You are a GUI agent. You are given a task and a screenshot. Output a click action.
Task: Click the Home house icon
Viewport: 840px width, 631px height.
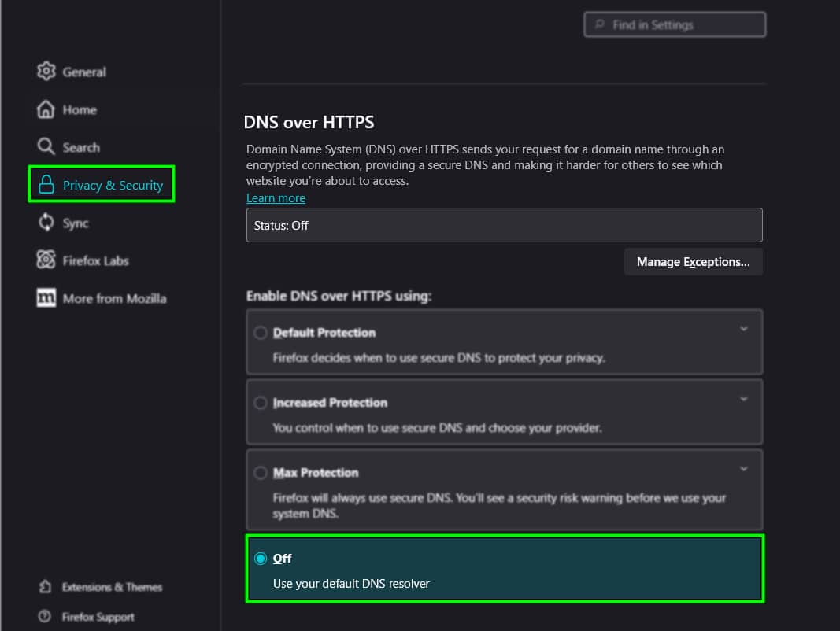(46, 109)
